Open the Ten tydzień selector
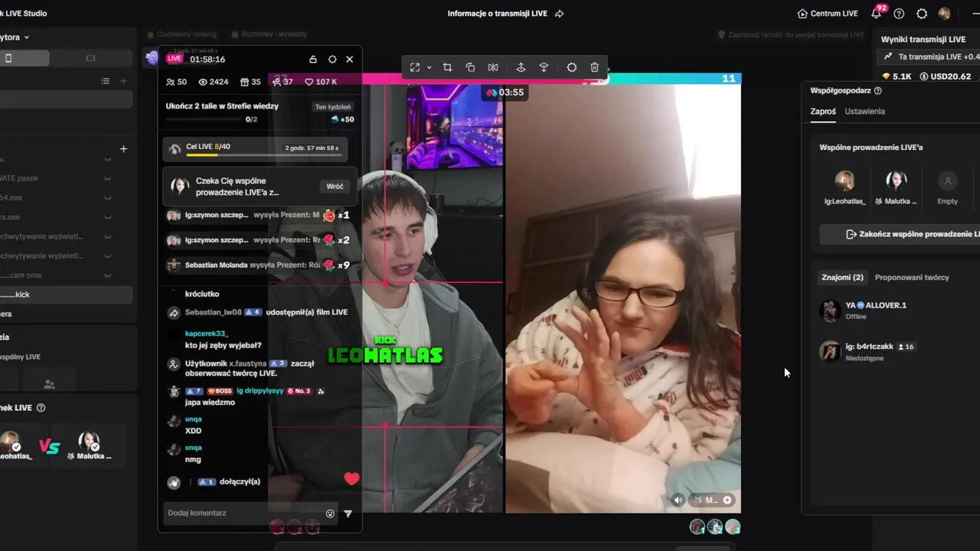This screenshot has height=551, width=980. pos(333,107)
